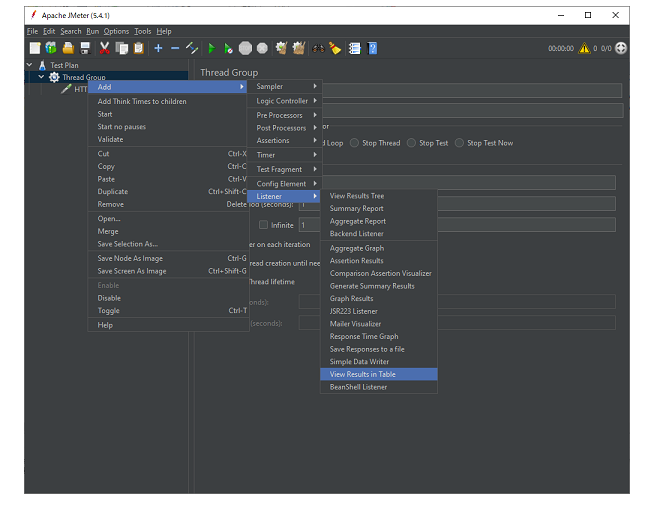This screenshot has width=657, height=506.
Task: Click the Paste clipboard toolbar icon
Action: tap(138, 48)
